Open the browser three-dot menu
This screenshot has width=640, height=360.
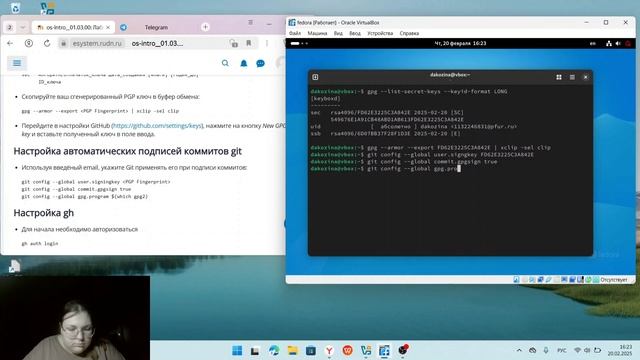[x=267, y=43]
